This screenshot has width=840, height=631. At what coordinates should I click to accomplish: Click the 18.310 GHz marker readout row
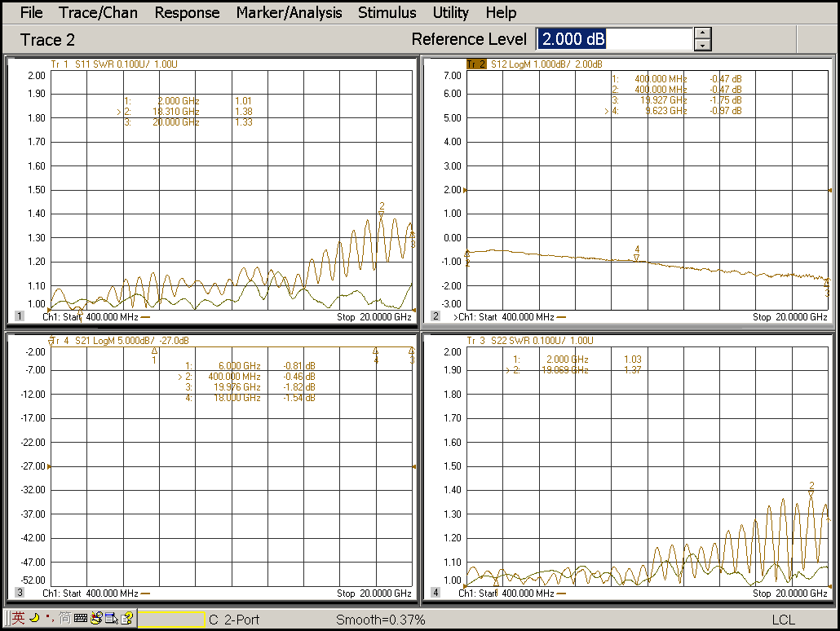point(185,112)
